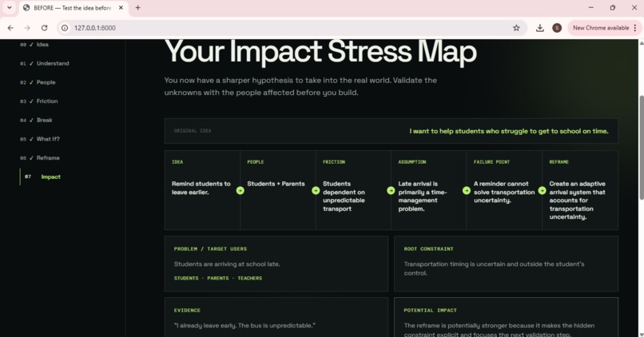Click the 'Remind students to leave earlier.' idea text
The image size is (644, 337).
(x=201, y=188)
